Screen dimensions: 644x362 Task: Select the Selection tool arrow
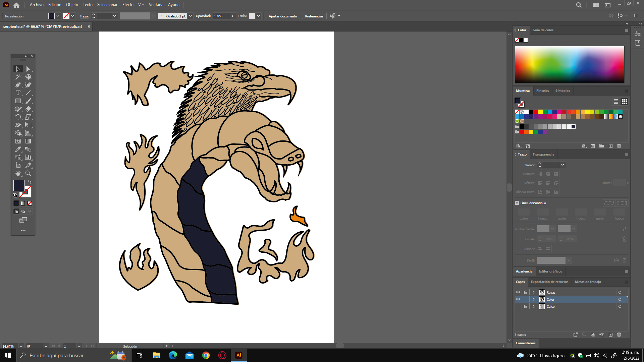coord(18,69)
